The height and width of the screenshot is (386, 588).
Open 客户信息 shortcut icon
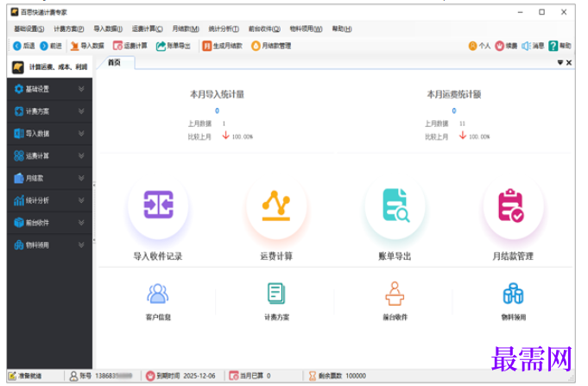click(158, 294)
